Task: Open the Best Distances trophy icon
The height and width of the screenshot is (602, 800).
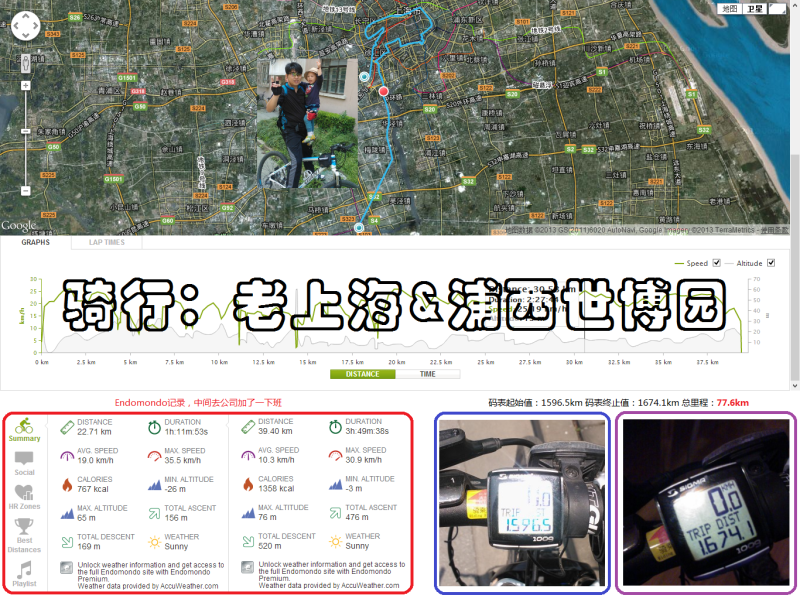Action: (x=24, y=527)
